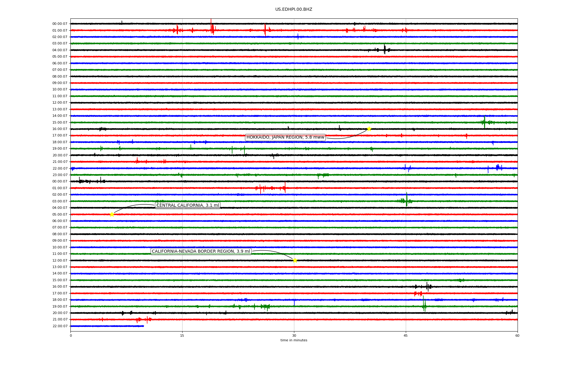588x368 pixels.
Task: Click the 60 tick on time axis
Action: click(x=517, y=335)
